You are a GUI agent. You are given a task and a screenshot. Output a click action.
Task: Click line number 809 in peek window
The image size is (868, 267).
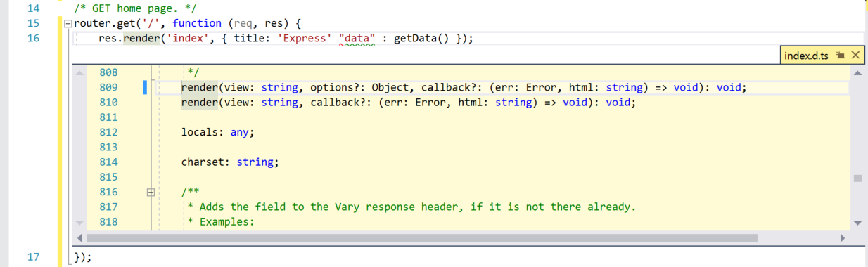coord(108,87)
